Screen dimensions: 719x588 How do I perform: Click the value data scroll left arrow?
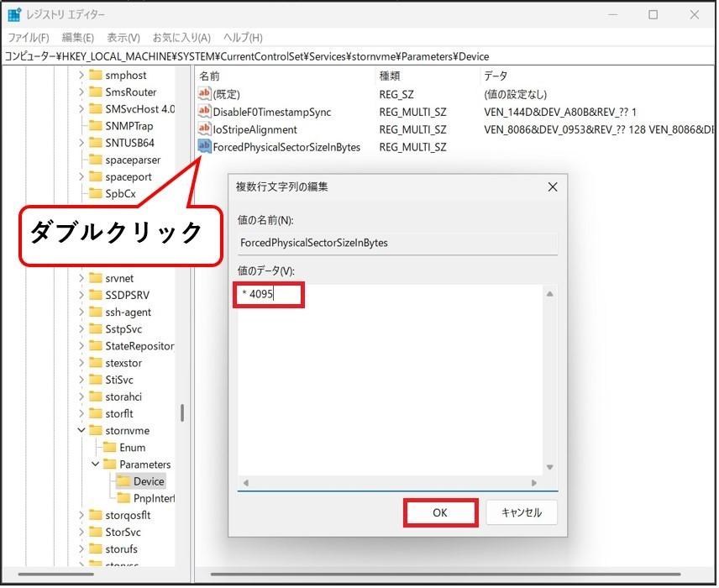pos(246,483)
